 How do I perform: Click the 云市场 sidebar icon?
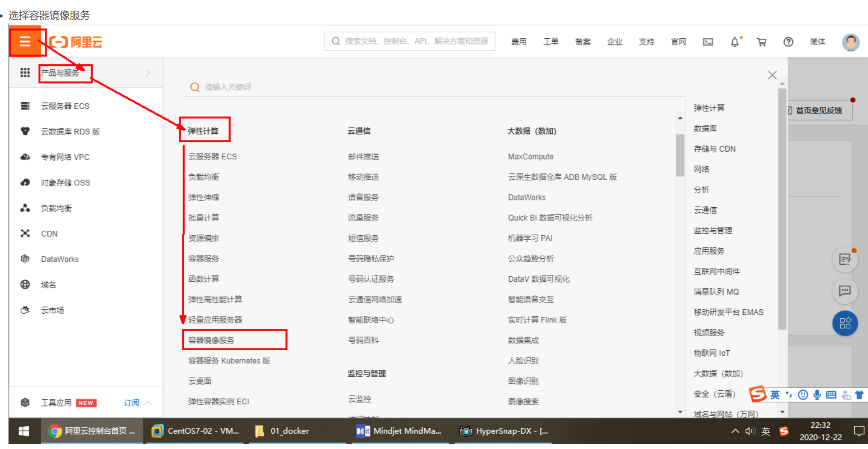[25, 310]
